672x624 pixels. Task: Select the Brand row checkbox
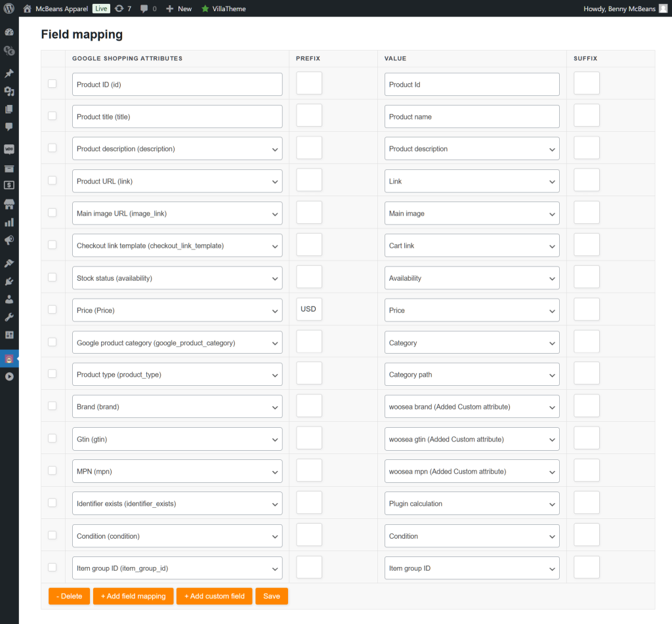coord(52,406)
